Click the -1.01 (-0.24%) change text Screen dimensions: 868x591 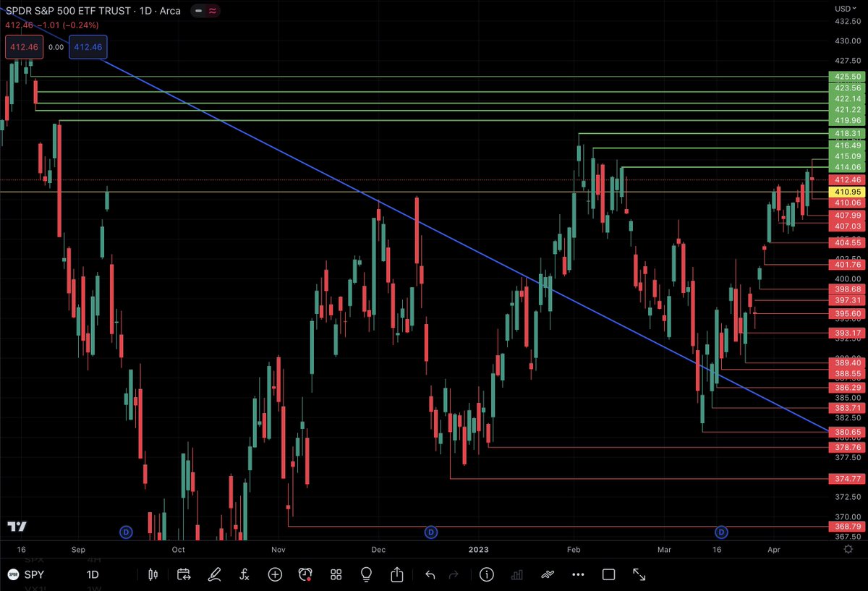click(x=69, y=25)
